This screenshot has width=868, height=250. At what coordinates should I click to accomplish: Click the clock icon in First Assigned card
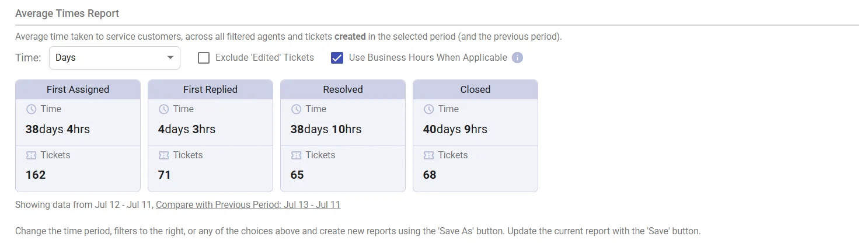point(31,109)
